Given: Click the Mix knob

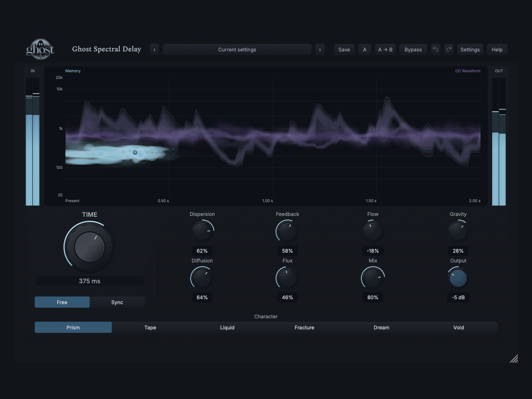Looking at the screenshot, I should [373, 278].
